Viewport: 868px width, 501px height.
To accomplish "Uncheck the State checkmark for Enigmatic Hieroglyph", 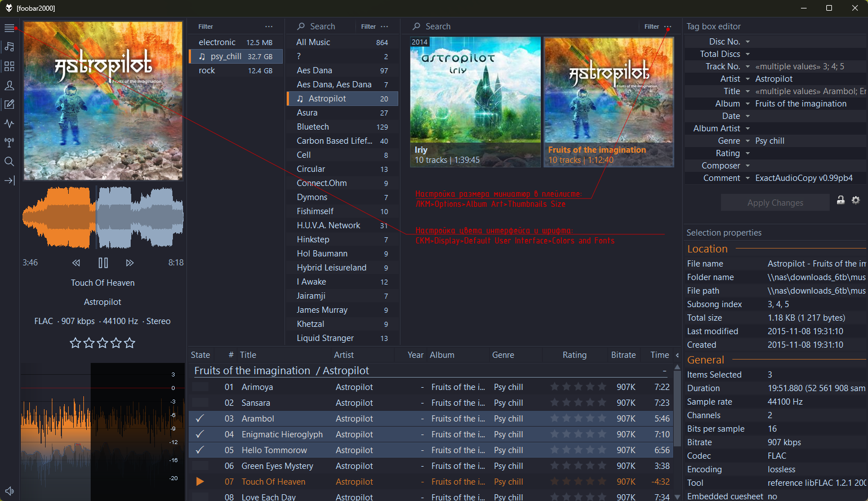I will pyautogui.click(x=200, y=435).
